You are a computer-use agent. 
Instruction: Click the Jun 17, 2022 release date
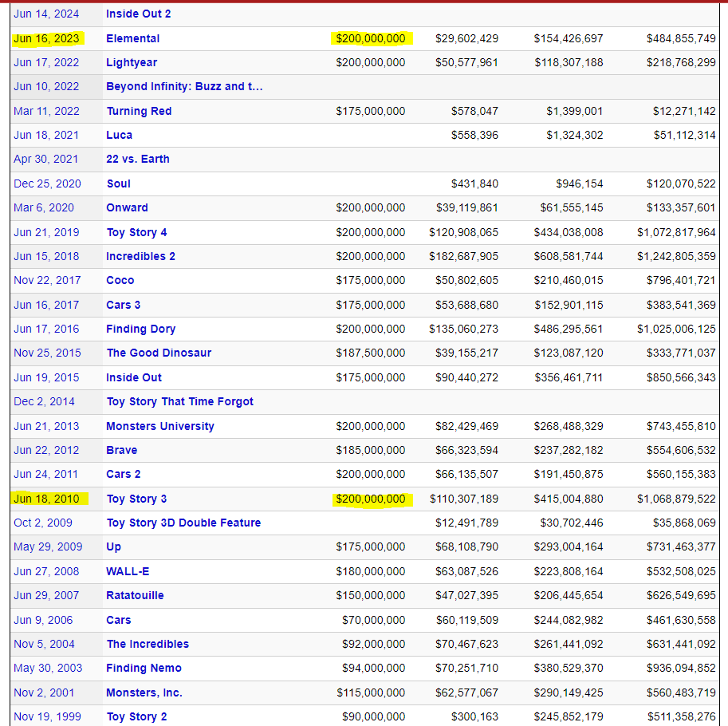point(46,63)
